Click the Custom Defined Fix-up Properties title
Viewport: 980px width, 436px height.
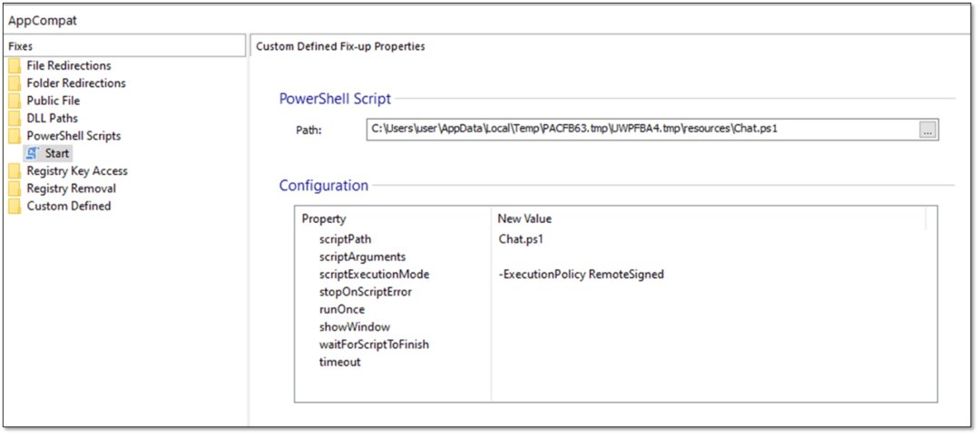(x=340, y=47)
